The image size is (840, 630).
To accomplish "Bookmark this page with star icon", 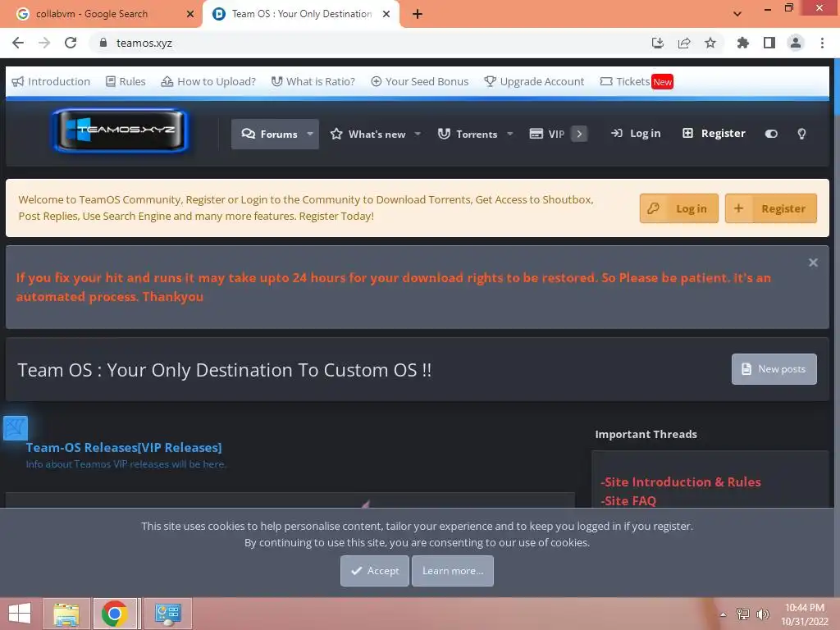I will coord(710,43).
